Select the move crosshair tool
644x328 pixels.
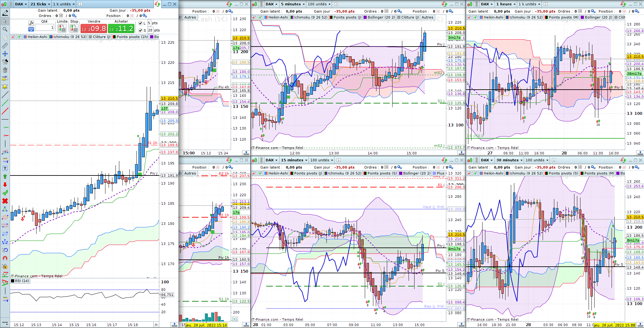click(5, 54)
